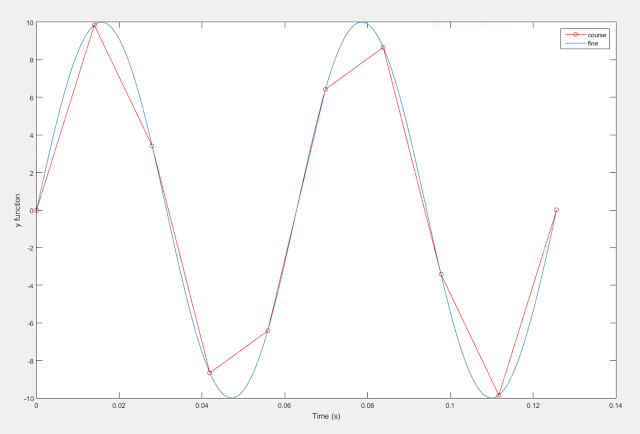Click the y-axis tick label 6
Viewport: 640px width, 434px height.
[x=31, y=98]
